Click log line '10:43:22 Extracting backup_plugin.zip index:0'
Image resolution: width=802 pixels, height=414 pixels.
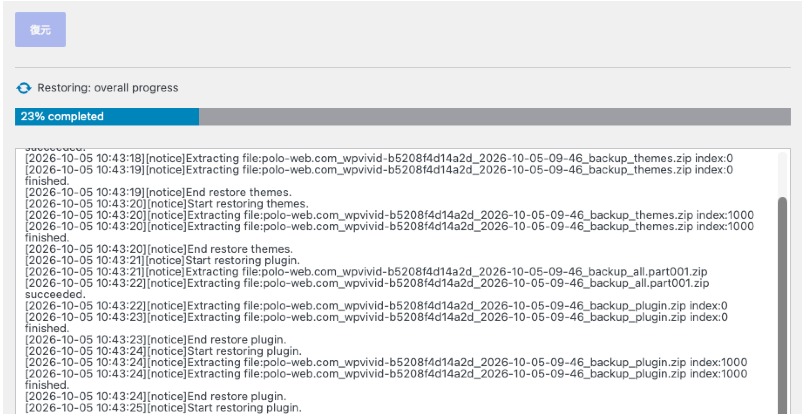click(x=376, y=306)
